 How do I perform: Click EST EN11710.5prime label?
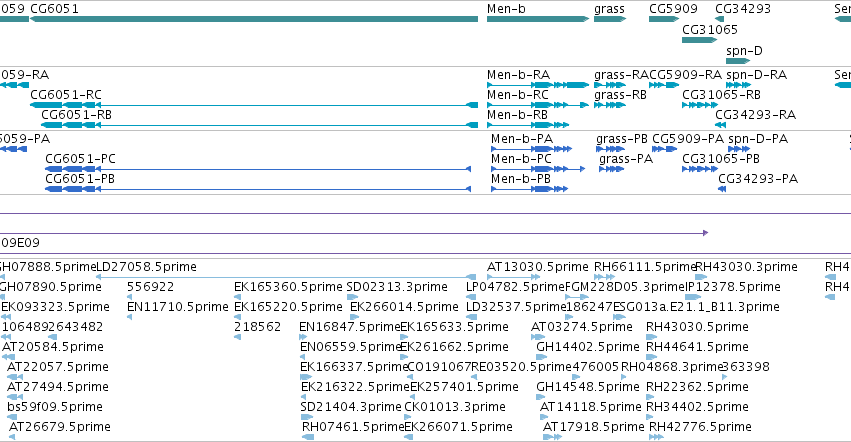pyautogui.click(x=177, y=307)
